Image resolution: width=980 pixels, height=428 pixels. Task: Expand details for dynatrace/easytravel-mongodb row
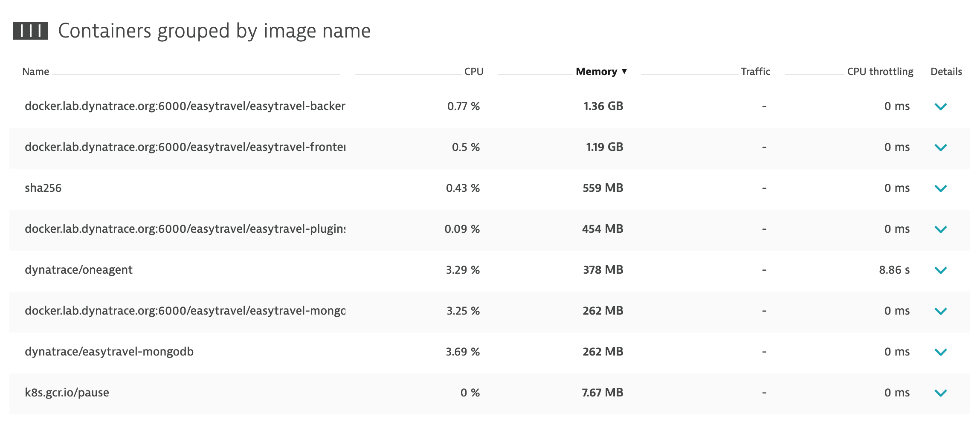940,352
